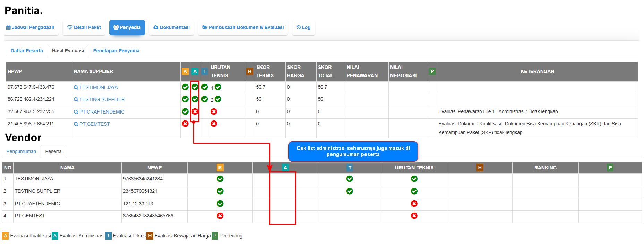Click the teal A badge in Vendor table header

pyautogui.click(x=285, y=168)
